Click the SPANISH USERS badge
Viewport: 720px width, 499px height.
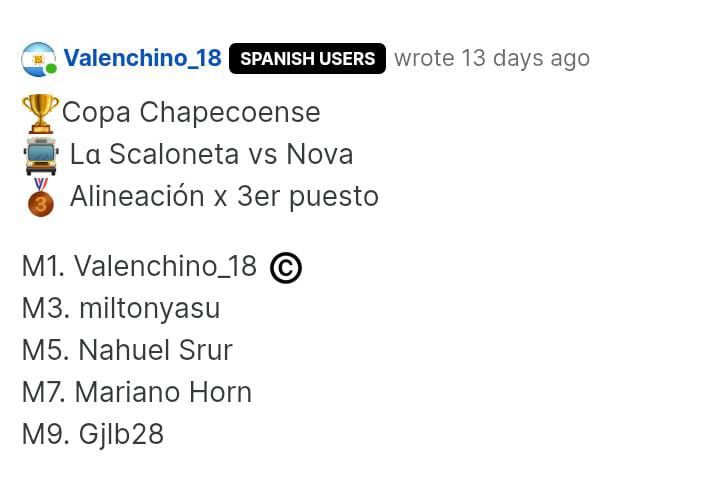(307, 58)
